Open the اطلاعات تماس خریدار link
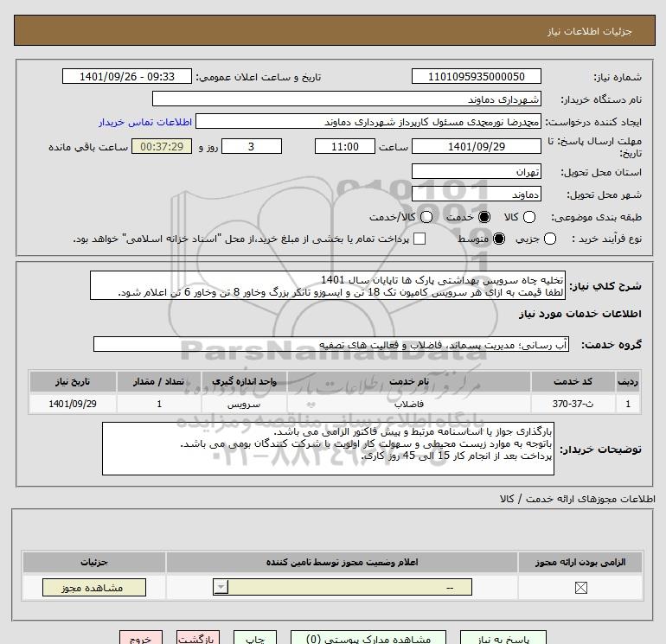The width and height of the screenshot is (666, 644). 145,122
